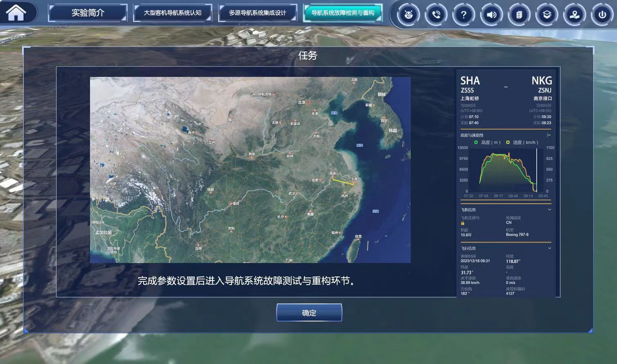Click the white time cursor on chart
The width and height of the screenshot is (617, 364).
[x=536, y=170]
